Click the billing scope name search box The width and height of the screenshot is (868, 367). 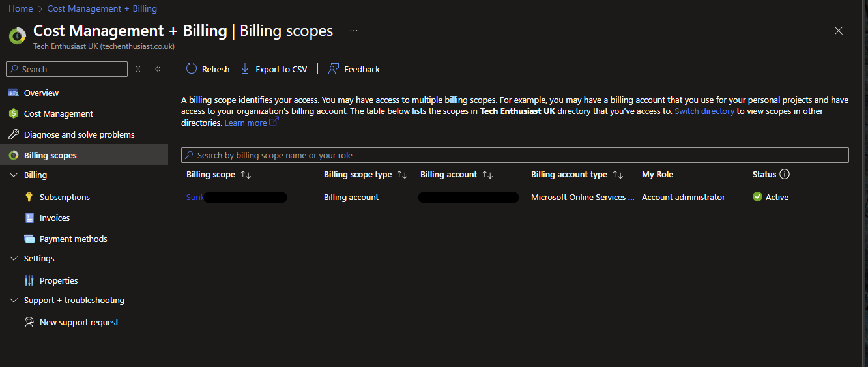click(x=515, y=155)
